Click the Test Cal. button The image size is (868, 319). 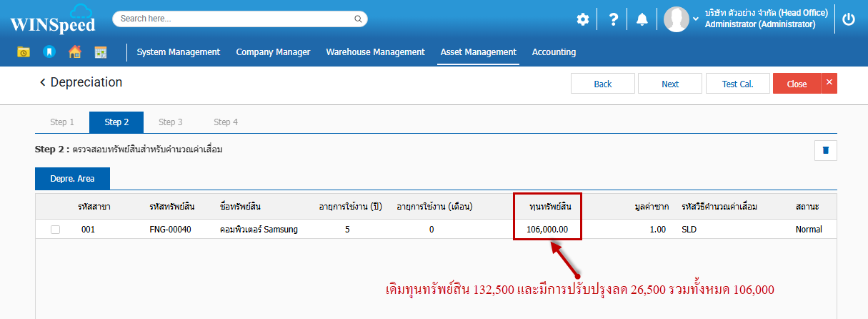737,84
